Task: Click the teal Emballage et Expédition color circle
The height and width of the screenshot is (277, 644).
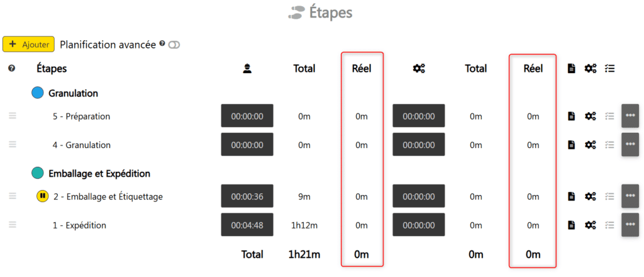Action: click(x=38, y=173)
